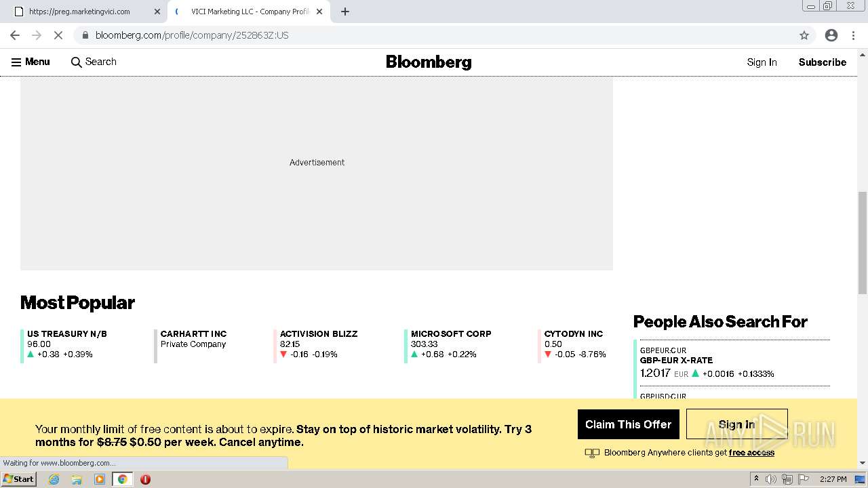Image resolution: width=868 pixels, height=488 pixels.
Task: Launch Internet Explorer from the taskbar
Action: pos(54,479)
